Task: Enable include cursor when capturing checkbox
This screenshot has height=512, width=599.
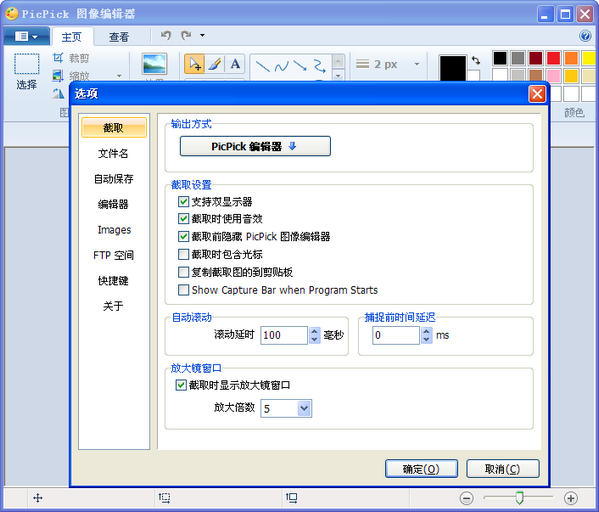Action: tap(183, 254)
